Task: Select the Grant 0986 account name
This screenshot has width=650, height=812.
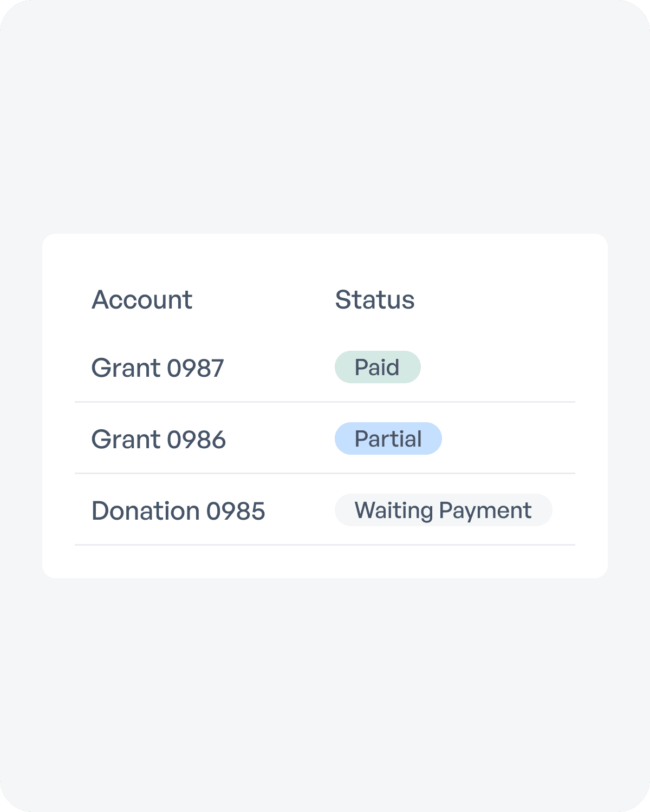Action: 159,439
